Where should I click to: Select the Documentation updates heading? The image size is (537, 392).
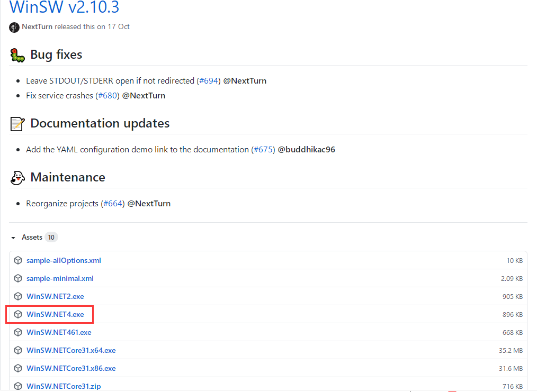(100, 123)
